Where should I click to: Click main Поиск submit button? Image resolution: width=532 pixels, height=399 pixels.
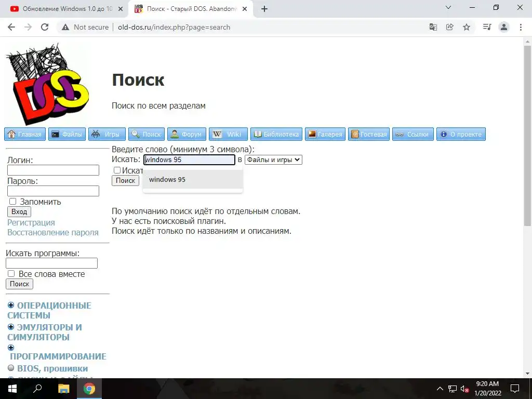click(x=126, y=180)
